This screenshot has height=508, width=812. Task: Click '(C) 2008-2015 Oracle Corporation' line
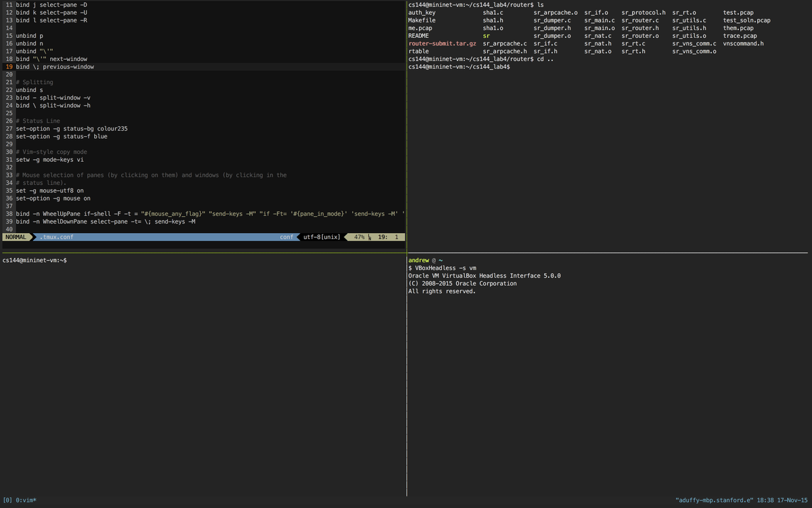point(463,283)
